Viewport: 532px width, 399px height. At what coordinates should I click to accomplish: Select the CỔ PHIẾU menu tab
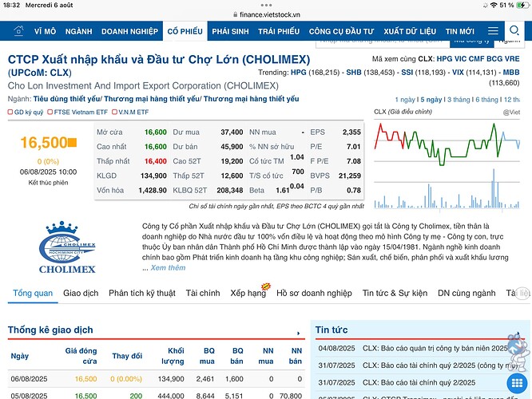click(185, 31)
